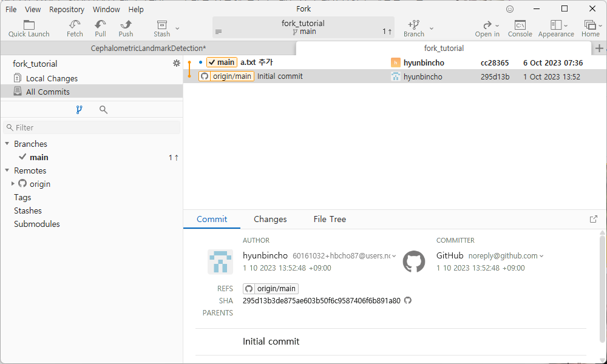
Task: Click origin/main ref badge in details
Action: 271,289
